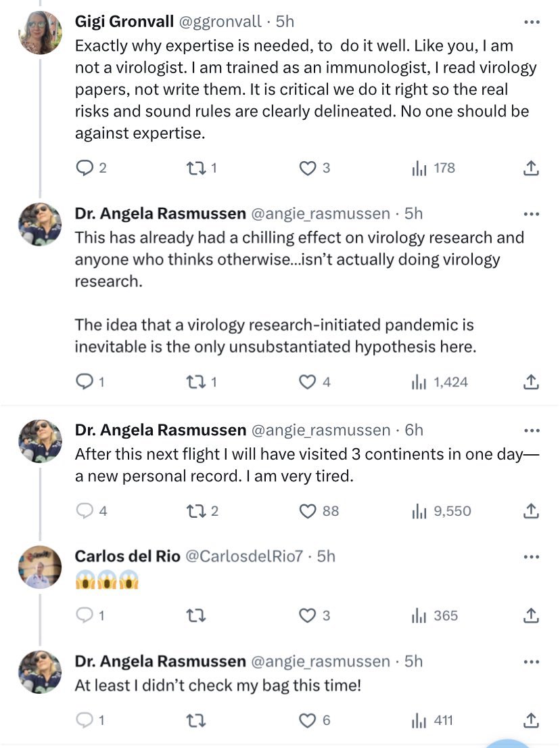Share the 'didn't check my bag' tweet
The image size is (560, 748).
532,720
